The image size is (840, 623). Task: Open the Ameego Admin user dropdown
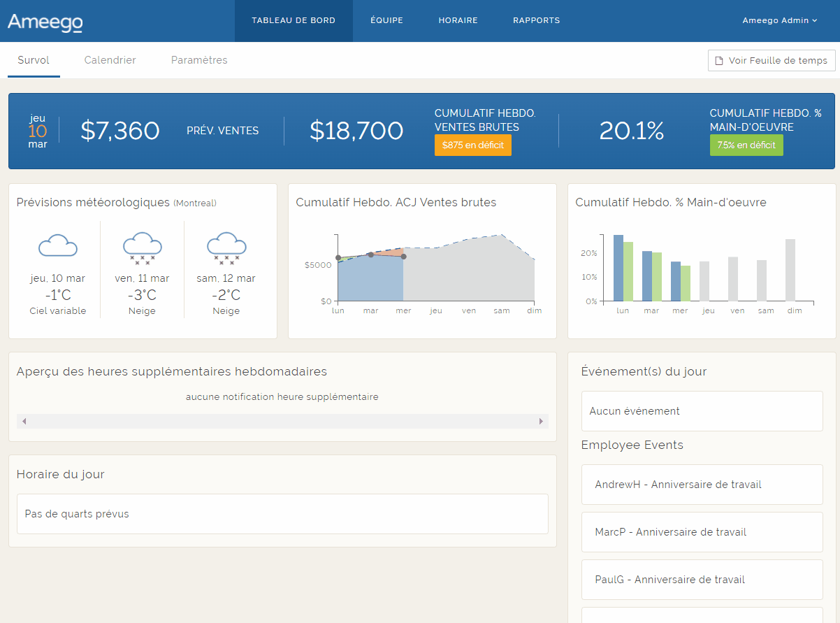(779, 21)
